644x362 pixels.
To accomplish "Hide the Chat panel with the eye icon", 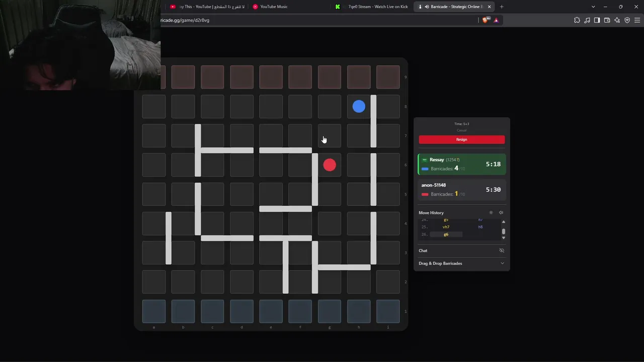I will pos(502,250).
